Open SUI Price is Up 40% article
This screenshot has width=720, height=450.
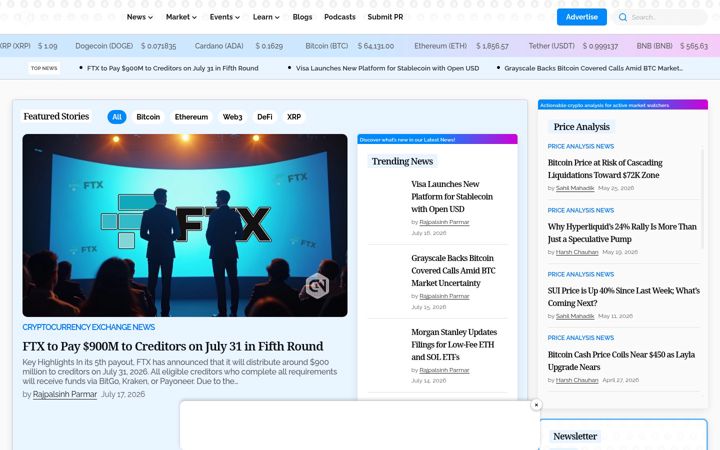pyautogui.click(x=624, y=297)
